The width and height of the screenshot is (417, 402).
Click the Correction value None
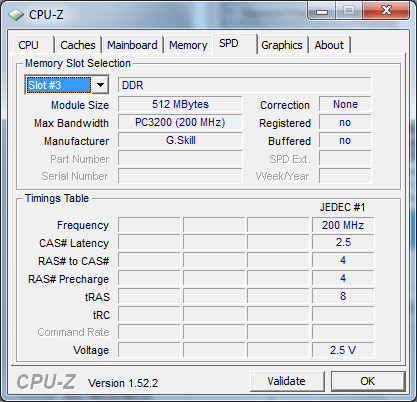345,104
